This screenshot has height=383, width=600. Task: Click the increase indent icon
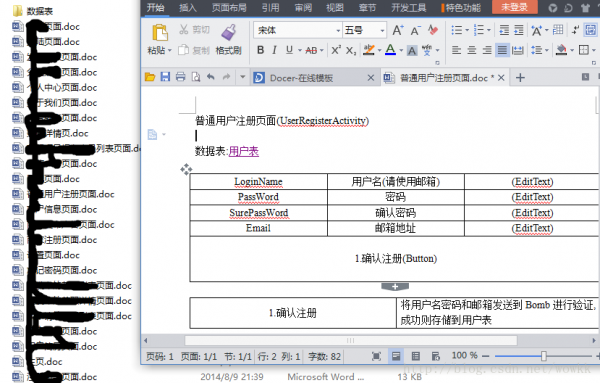click(518, 30)
